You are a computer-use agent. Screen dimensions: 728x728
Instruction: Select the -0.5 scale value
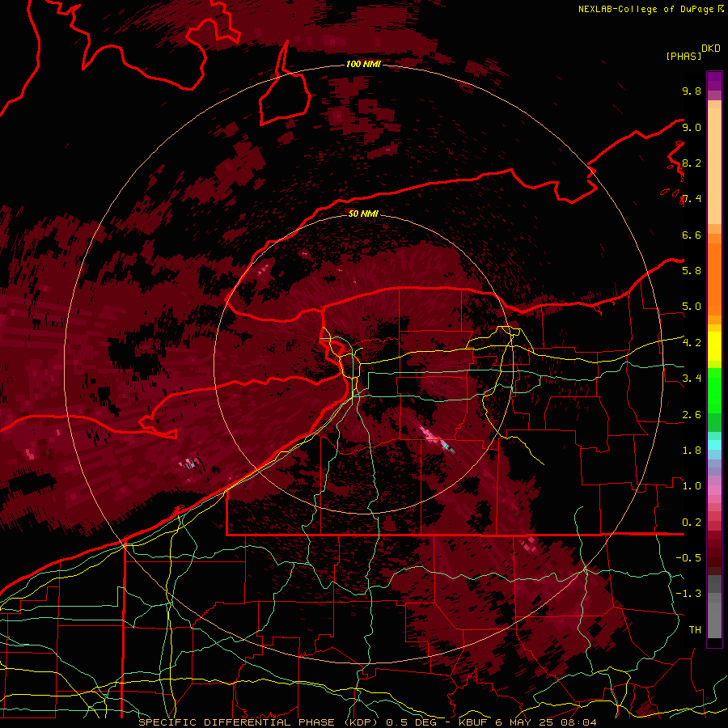[688, 557]
